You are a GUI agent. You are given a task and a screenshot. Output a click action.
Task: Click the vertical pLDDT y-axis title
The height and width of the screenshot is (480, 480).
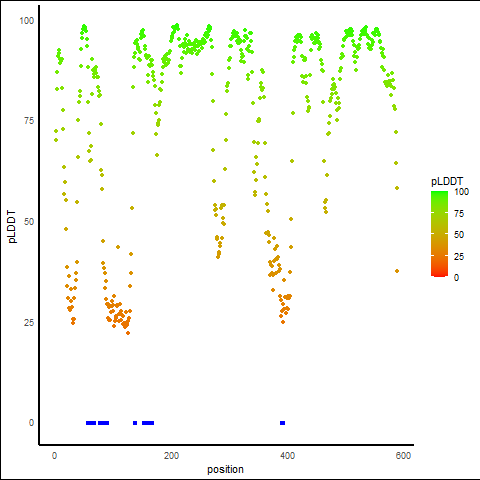12,227
